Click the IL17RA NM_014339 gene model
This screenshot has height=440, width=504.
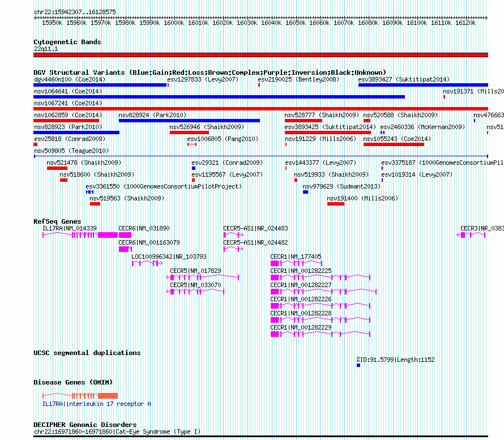80,235
